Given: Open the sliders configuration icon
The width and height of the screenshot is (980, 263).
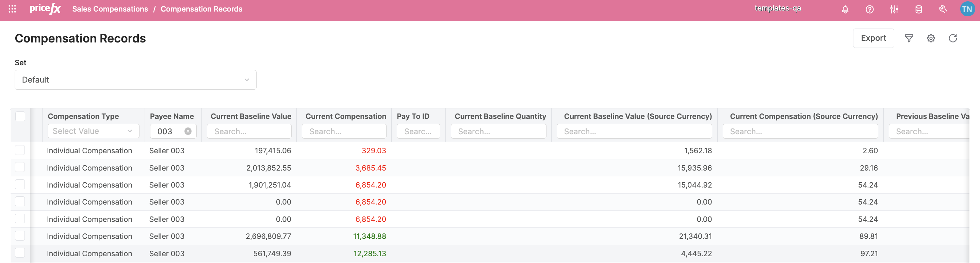Looking at the screenshot, I should (x=894, y=10).
